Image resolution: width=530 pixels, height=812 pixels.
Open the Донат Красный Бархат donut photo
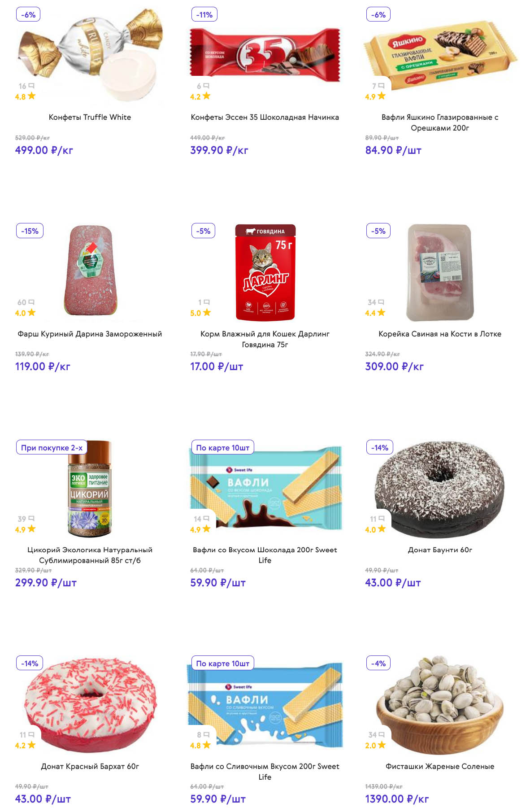90,704
